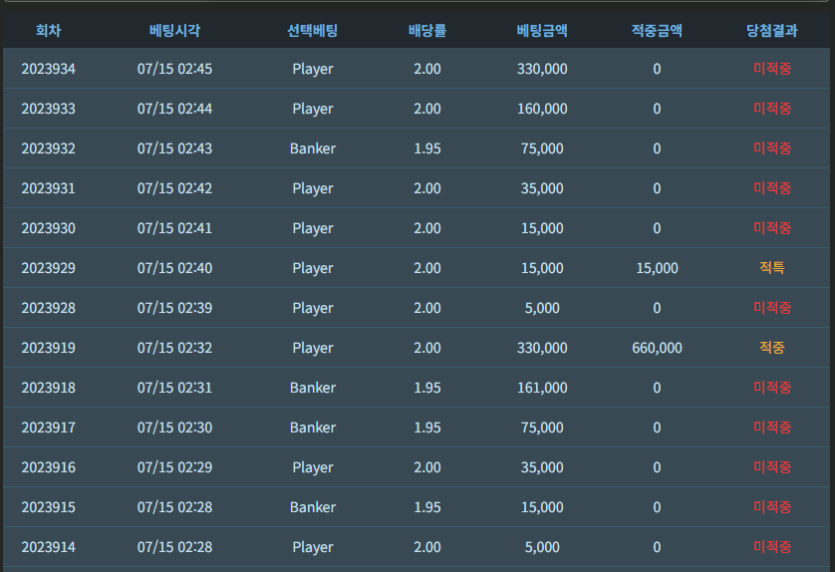The height and width of the screenshot is (572, 835).
Task: Click the 1.95 odds in row 2023932
Action: pyautogui.click(x=427, y=148)
